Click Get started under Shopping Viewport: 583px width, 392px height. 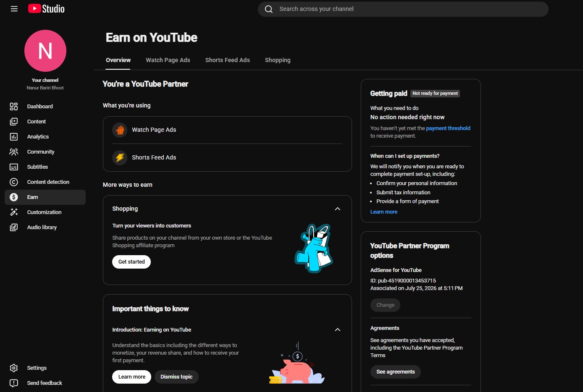click(131, 262)
